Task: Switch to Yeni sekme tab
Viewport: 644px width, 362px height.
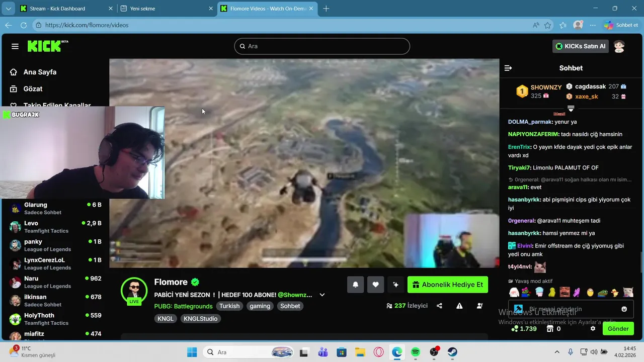Action: (x=167, y=9)
